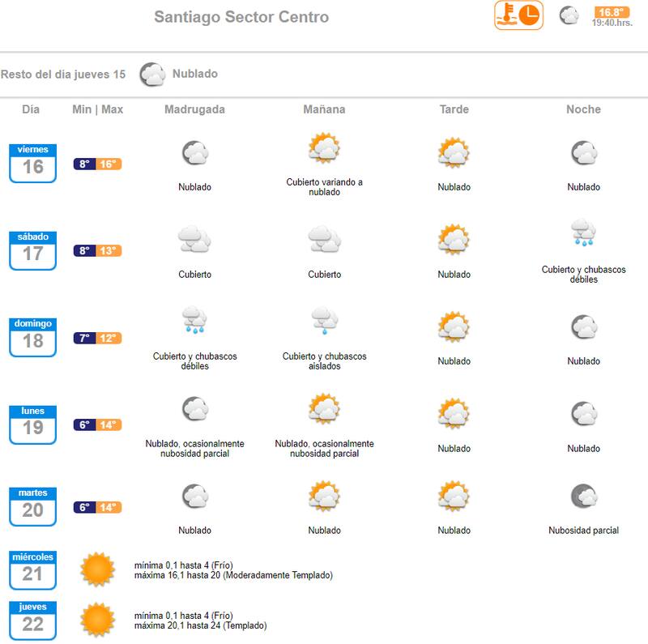Click the 16.8° current temperature badge
This screenshot has width=648, height=644.
(612, 12)
